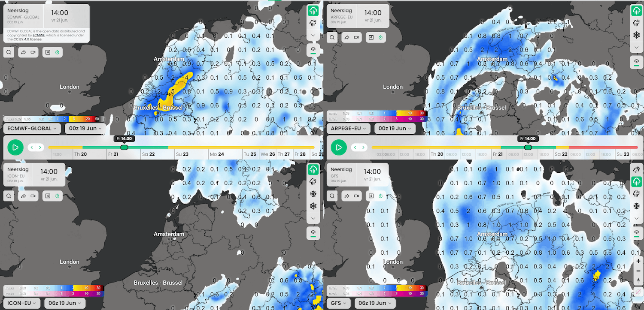Image resolution: width=644 pixels, height=310 pixels.
Task: Open the 00z 19 Jun dropdown beside ECMWF-GLOBAL
Action: point(85,128)
